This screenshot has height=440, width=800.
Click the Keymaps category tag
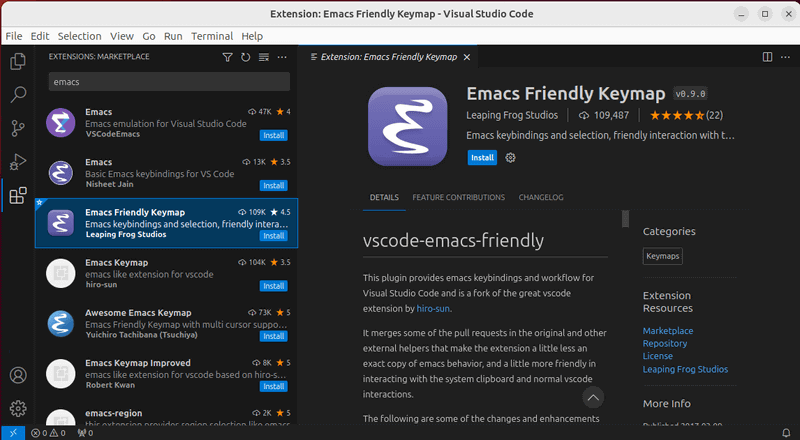[x=662, y=256]
